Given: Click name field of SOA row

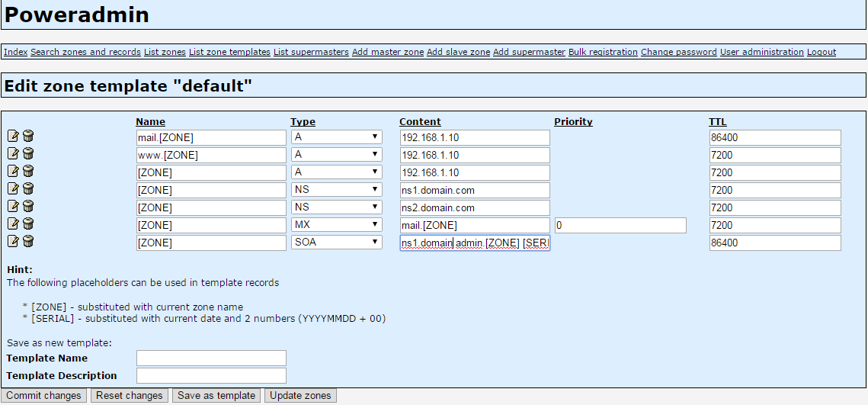Looking at the screenshot, I should (211, 243).
